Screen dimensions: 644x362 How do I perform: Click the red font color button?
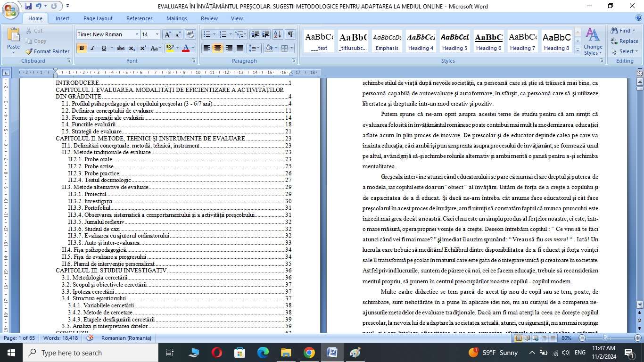click(186, 48)
